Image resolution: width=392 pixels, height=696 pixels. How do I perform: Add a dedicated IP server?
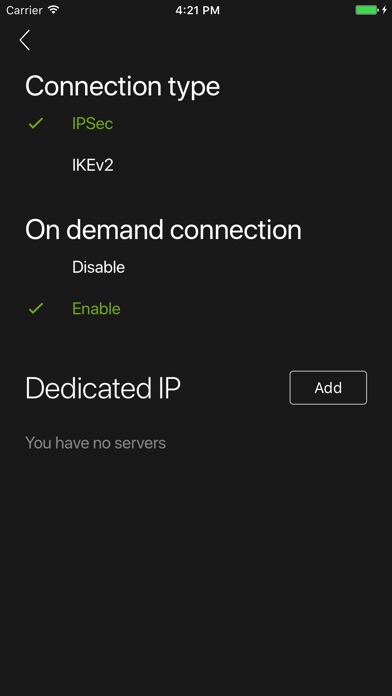(x=328, y=388)
